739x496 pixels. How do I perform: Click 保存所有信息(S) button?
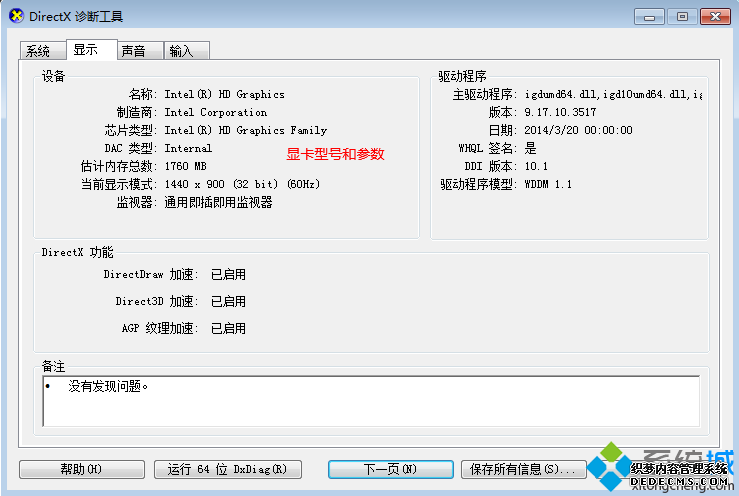pos(523,469)
